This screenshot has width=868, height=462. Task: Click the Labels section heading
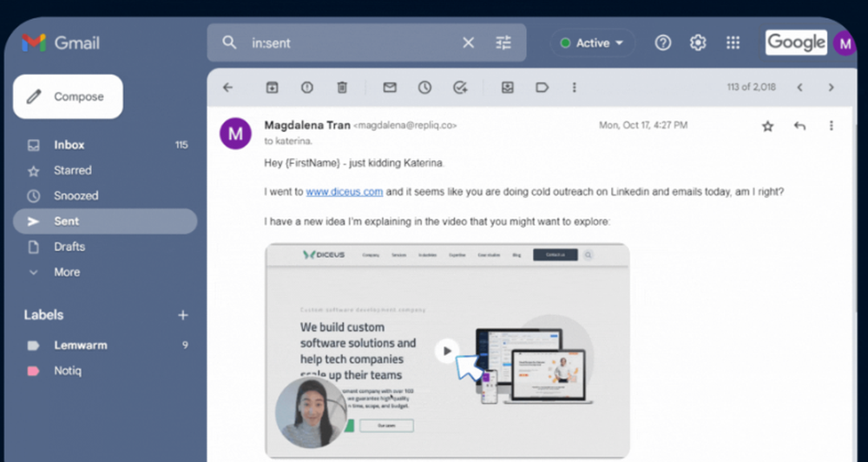point(43,315)
